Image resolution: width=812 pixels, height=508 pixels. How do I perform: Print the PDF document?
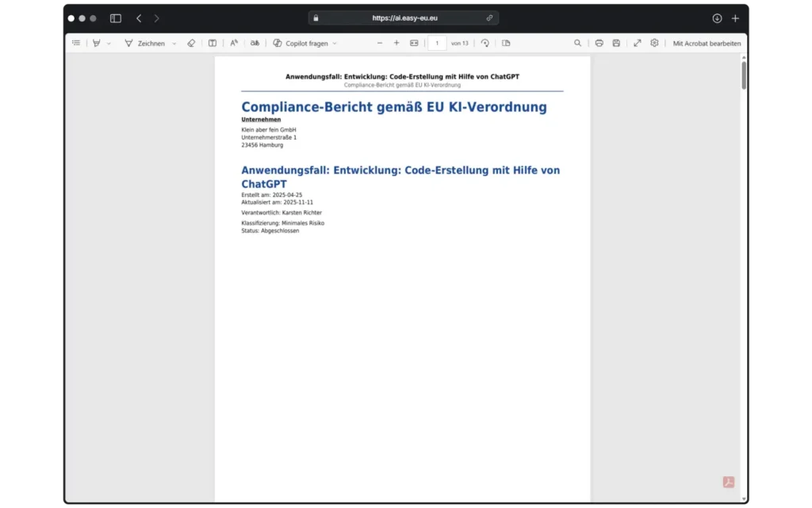pyautogui.click(x=600, y=43)
